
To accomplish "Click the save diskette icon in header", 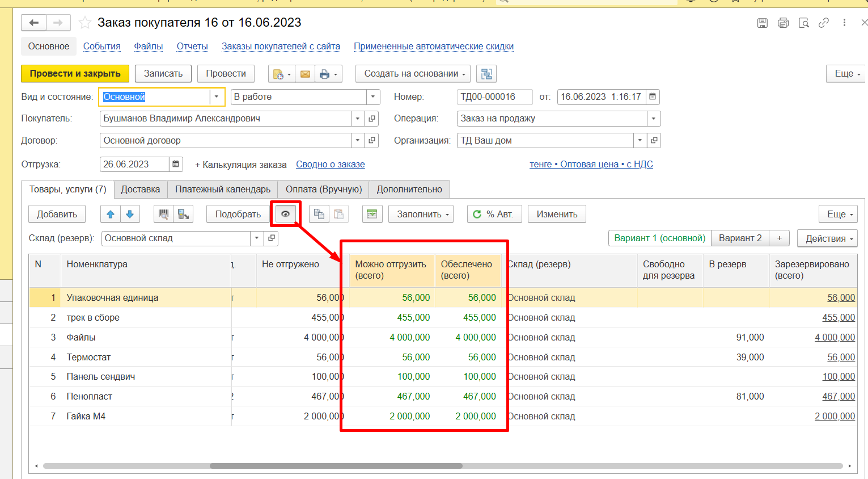I will click(763, 23).
